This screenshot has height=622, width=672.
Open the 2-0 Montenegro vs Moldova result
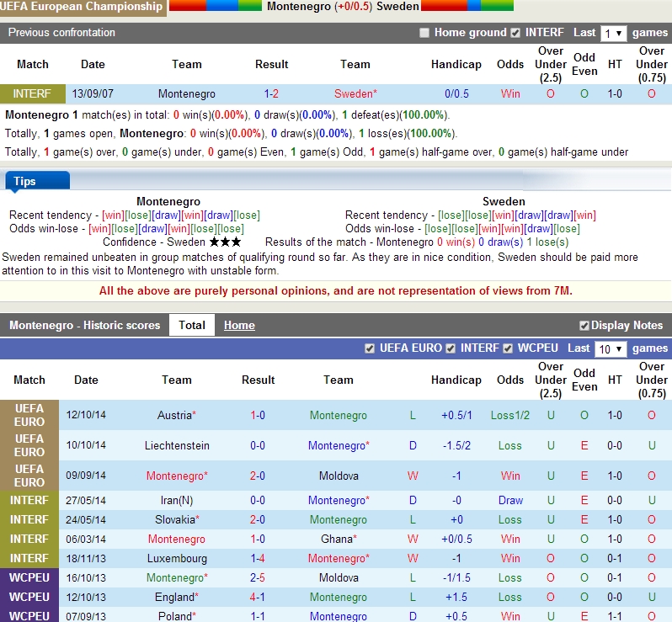click(x=258, y=476)
